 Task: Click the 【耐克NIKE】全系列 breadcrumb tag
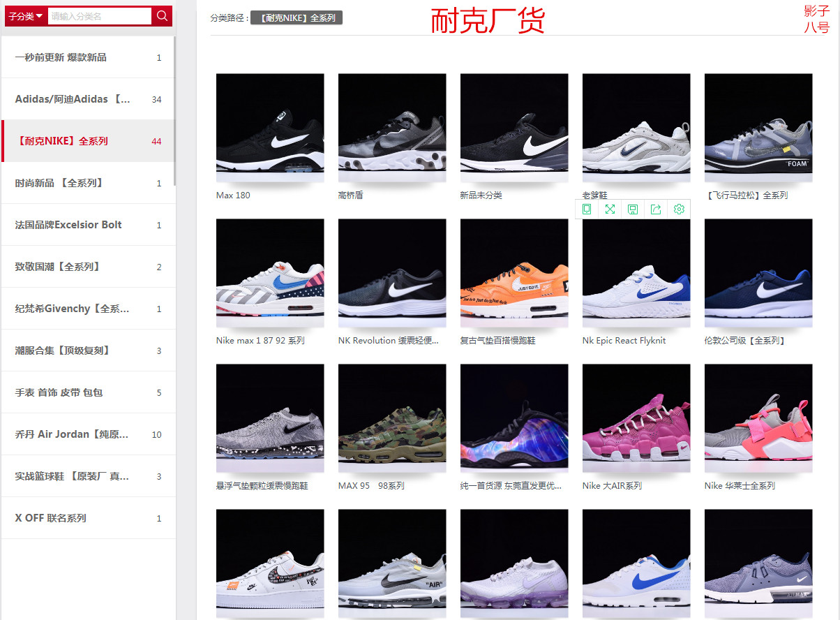pos(297,17)
